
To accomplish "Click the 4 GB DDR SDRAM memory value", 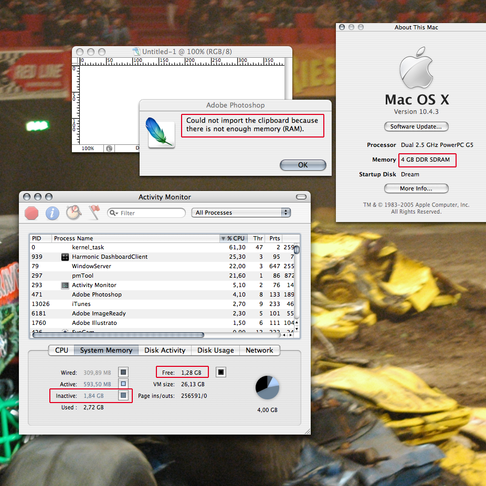I will [x=425, y=160].
